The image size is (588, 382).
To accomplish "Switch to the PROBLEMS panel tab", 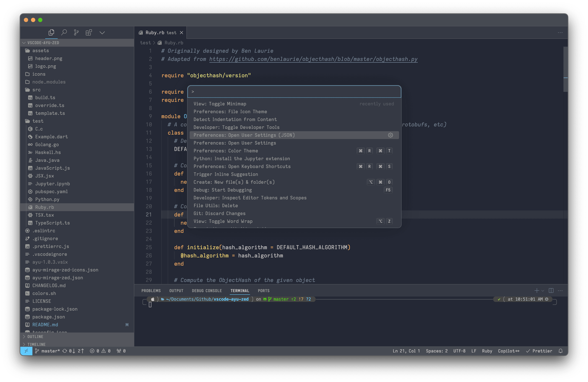I will (x=151, y=291).
